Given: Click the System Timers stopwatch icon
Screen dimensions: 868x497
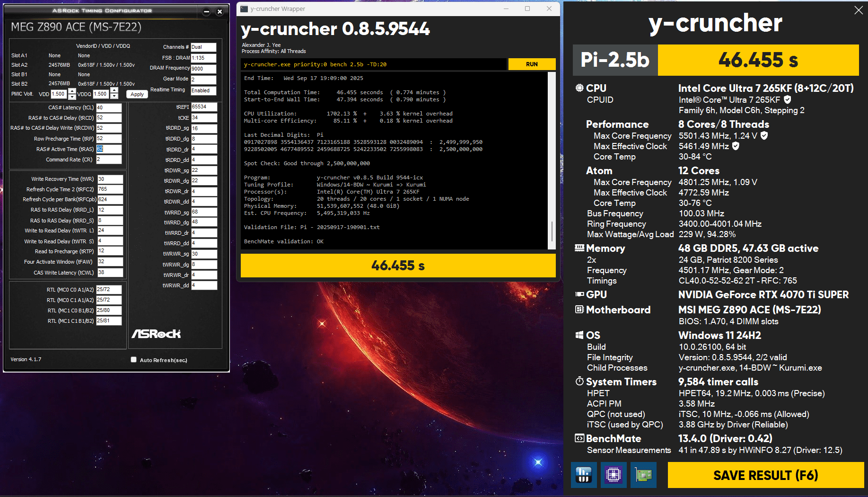Looking at the screenshot, I should pyautogui.click(x=579, y=382).
